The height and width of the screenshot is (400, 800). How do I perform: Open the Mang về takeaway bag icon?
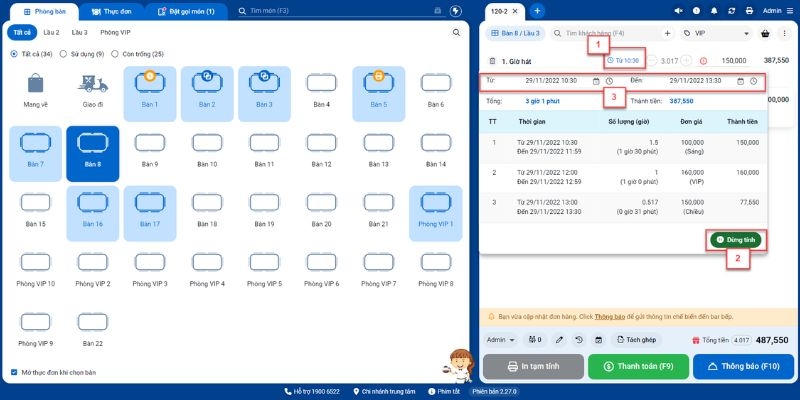pyautogui.click(x=35, y=83)
